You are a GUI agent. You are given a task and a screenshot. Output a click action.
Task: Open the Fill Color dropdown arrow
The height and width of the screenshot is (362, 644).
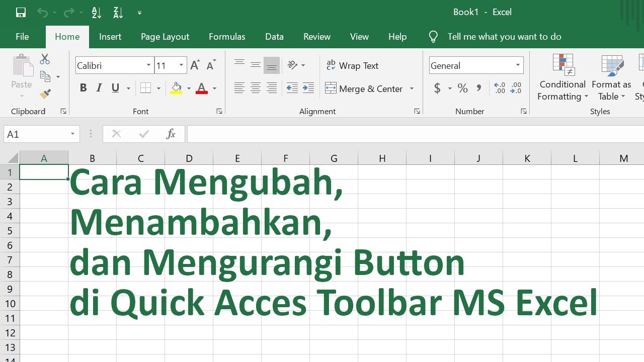point(189,88)
